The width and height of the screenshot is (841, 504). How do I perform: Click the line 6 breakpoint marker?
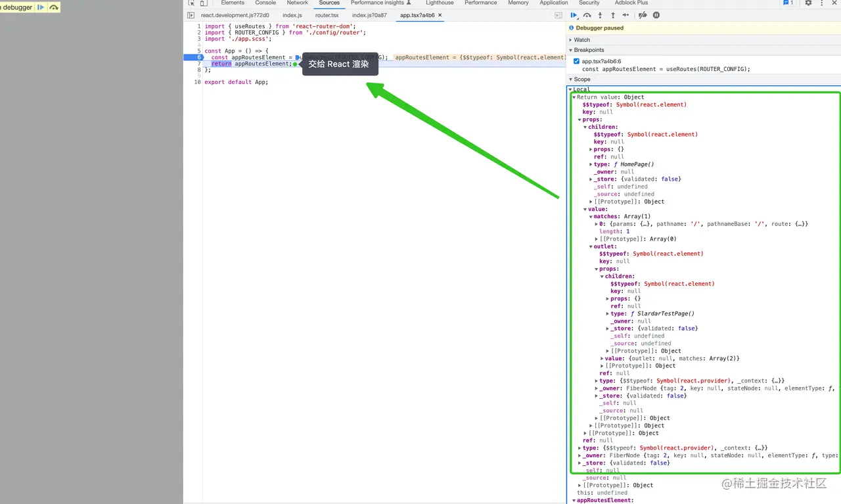tap(193, 57)
